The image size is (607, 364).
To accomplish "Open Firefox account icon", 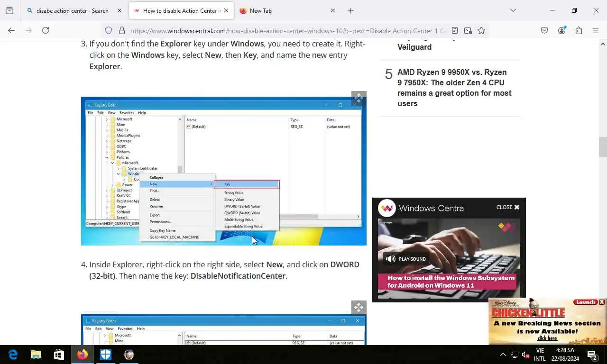I will tap(562, 30).
